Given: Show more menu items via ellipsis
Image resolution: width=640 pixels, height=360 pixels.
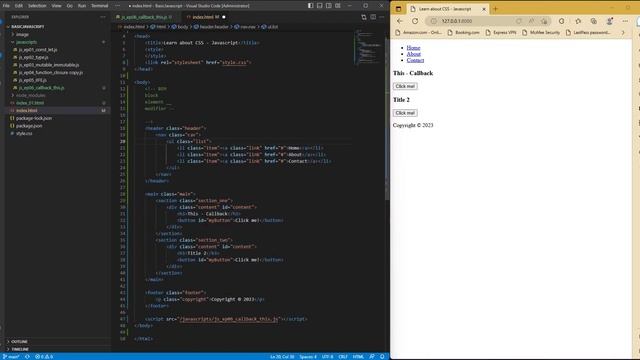Looking at the screenshot, I should coord(118,6).
